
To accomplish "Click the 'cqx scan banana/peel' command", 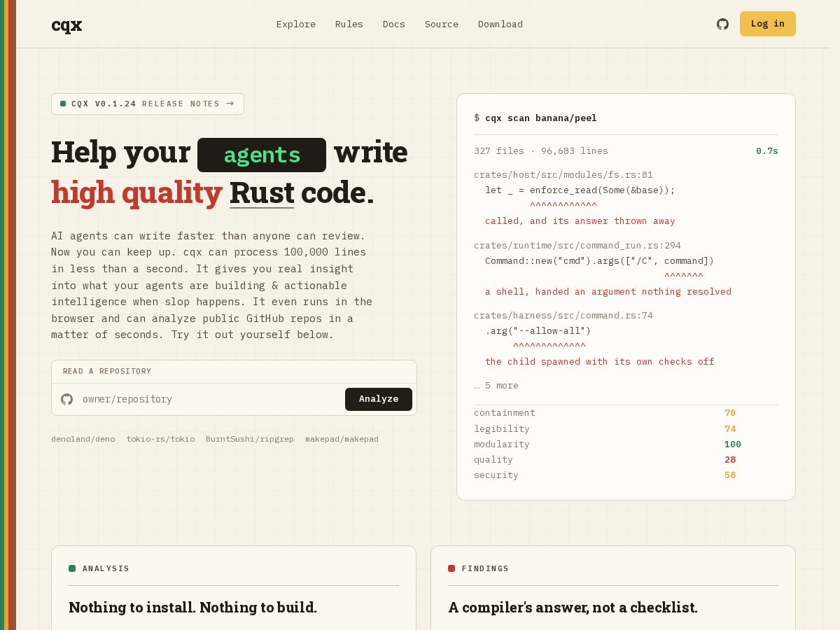I will [x=541, y=118].
